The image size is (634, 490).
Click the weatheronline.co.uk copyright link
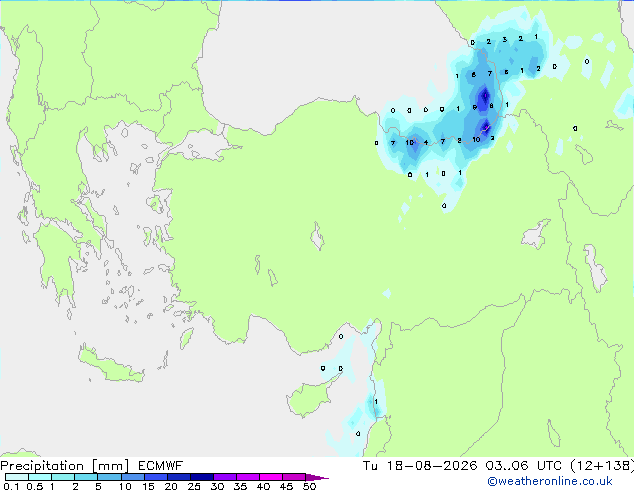tap(550, 481)
